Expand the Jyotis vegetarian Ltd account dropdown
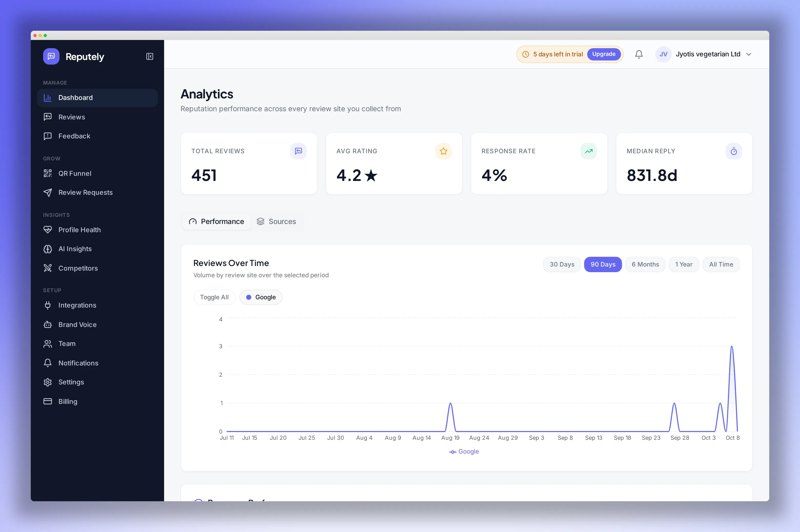The height and width of the screenshot is (532, 800). 704,54
